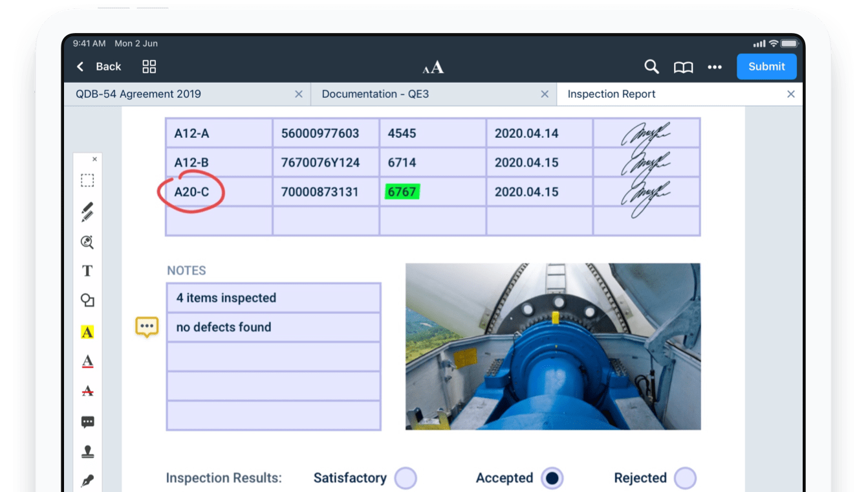Select the Rejected radio button
Image resolution: width=868 pixels, height=492 pixels.
click(685, 478)
